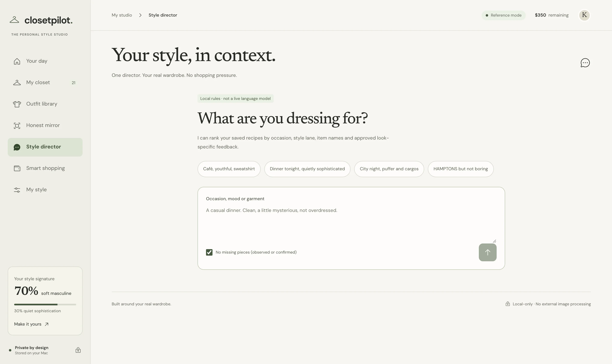This screenshot has height=364, width=612.
Task: Click the home icon beside Your day
Action: (x=17, y=61)
